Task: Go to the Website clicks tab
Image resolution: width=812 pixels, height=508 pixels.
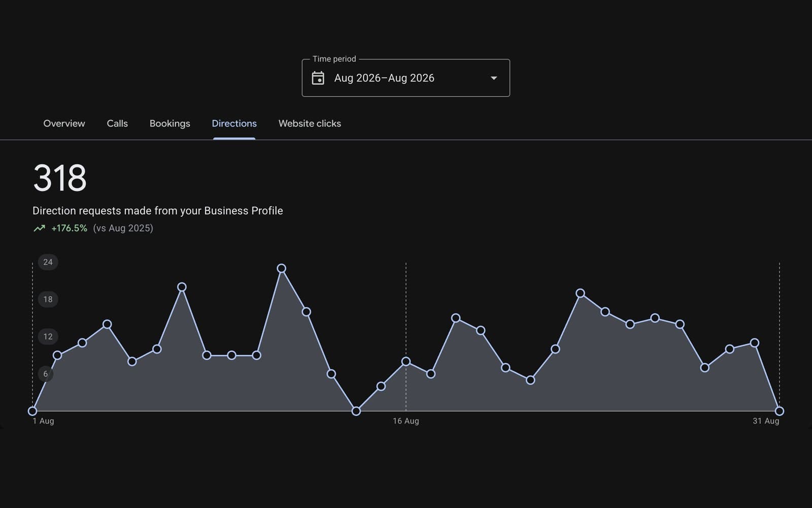Action: [x=310, y=123]
